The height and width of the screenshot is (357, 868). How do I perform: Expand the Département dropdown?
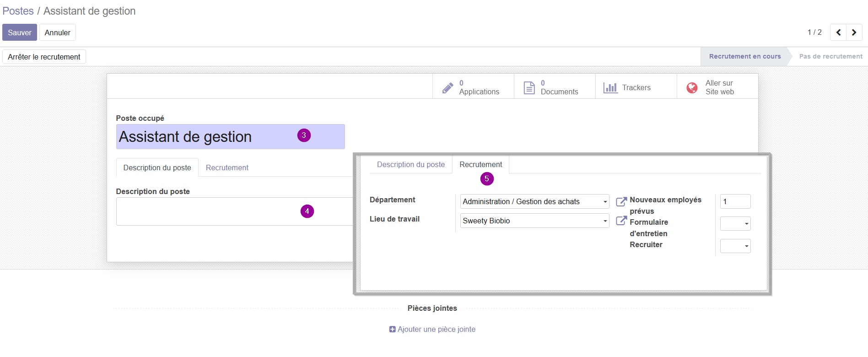[x=605, y=201]
